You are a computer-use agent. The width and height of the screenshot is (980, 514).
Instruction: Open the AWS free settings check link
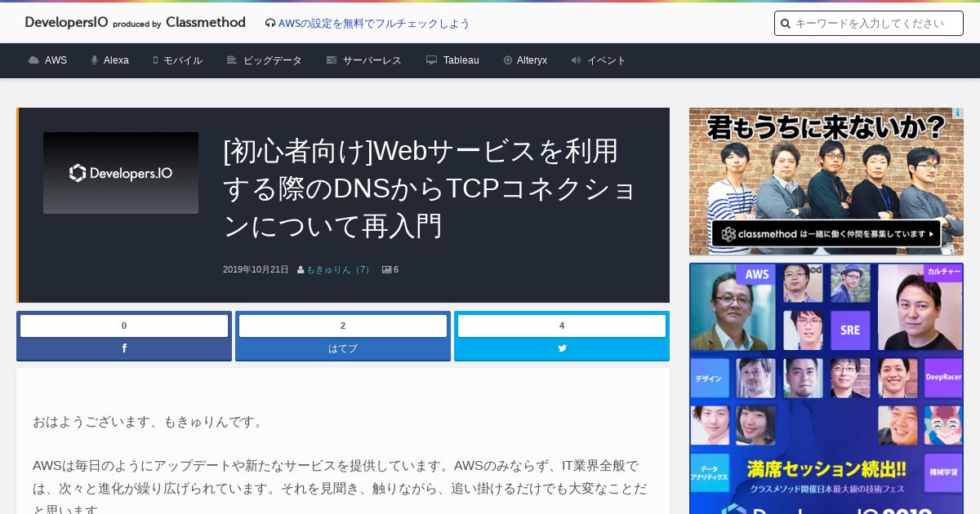tap(374, 24)
